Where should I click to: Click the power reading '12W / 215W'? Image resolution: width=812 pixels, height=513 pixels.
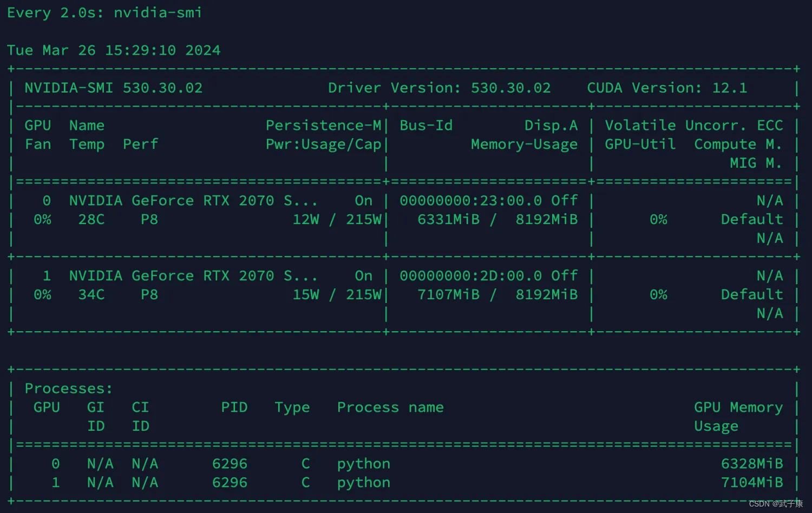tap(337, 220)
